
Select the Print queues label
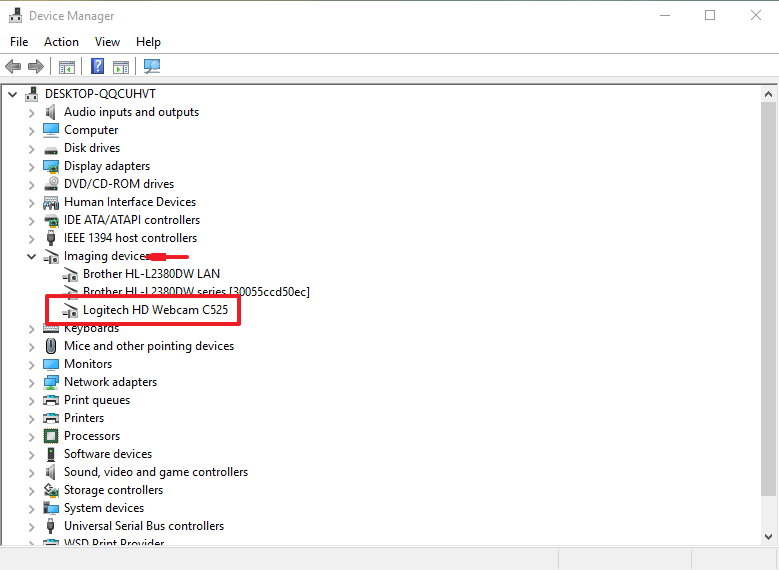[97, 400]
